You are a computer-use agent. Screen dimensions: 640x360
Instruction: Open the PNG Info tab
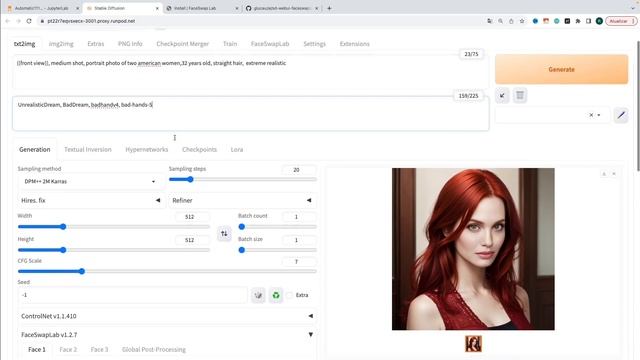click(x=130, y=44)
